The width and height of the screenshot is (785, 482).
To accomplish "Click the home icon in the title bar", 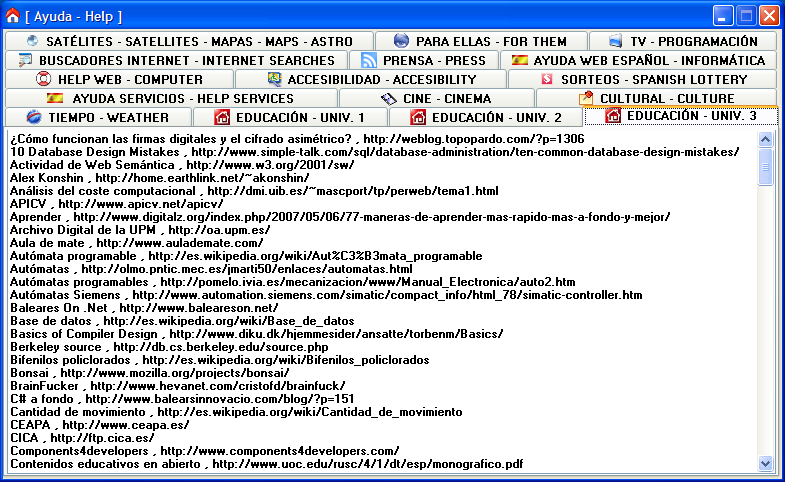I will (x=13, y=16).
